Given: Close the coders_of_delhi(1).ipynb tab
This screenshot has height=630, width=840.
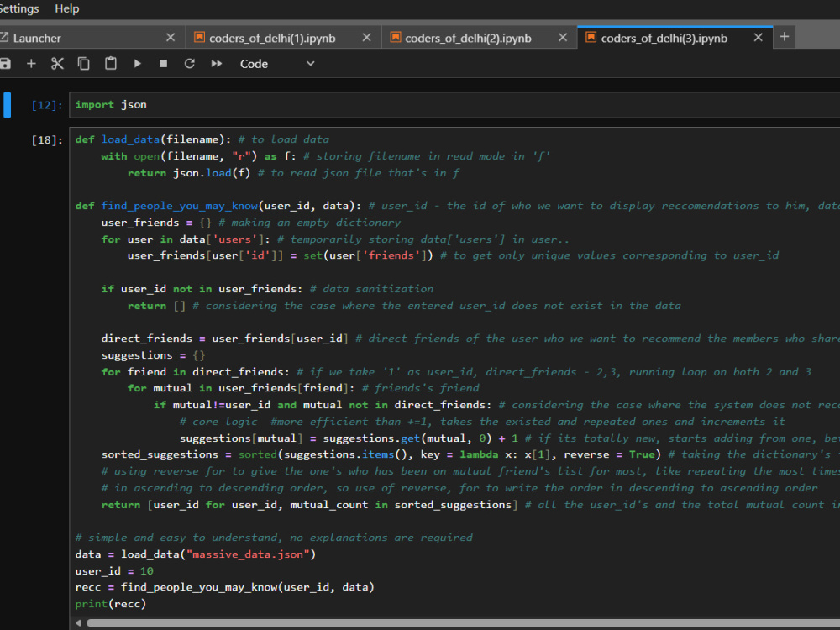Looking at the screenshot, I should click(x=366, y=38).
